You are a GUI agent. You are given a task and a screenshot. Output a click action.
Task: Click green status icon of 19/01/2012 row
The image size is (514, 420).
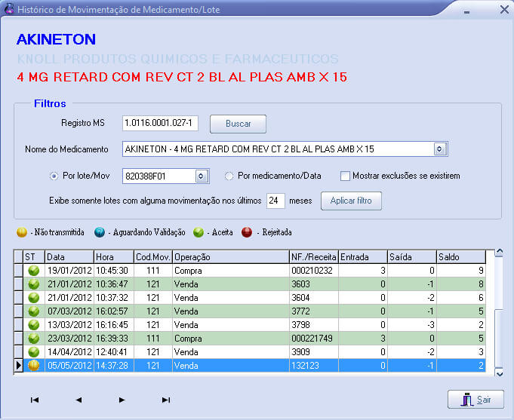[x=34, y=271]
